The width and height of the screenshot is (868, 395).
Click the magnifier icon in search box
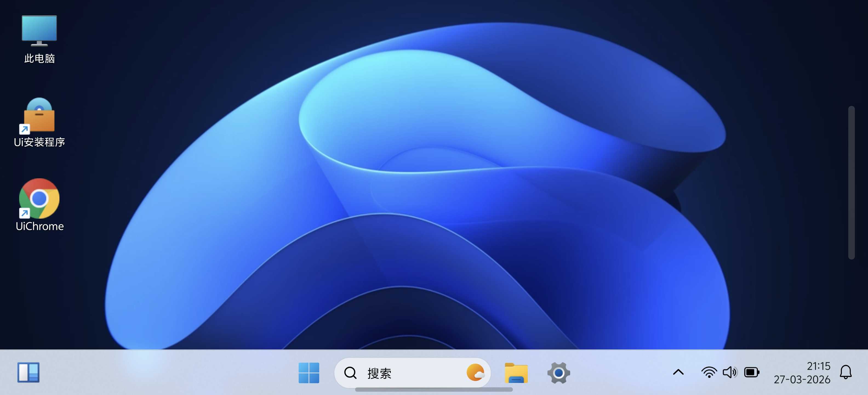tap(350, 373)
